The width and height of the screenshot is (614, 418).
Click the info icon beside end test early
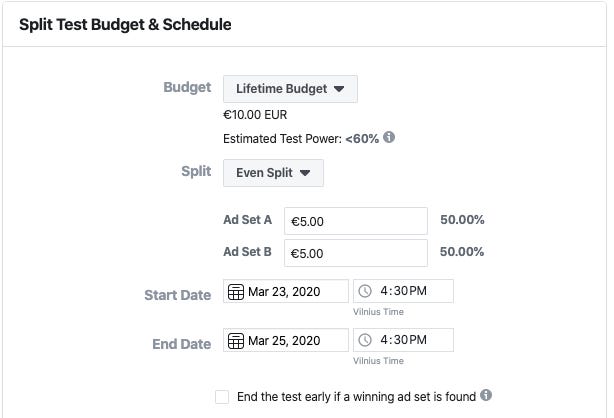coord(486,395)
